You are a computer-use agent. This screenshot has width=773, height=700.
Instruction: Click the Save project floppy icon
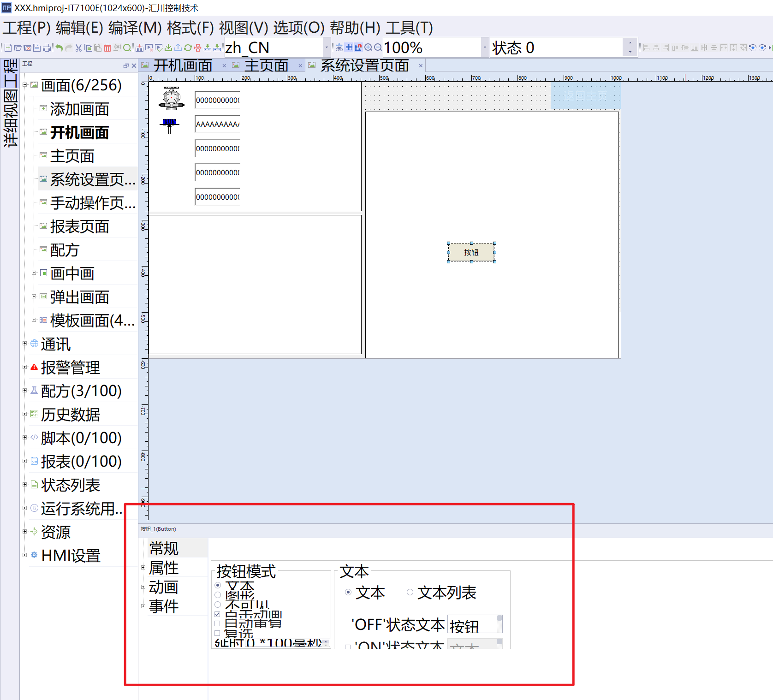(37, 47)
